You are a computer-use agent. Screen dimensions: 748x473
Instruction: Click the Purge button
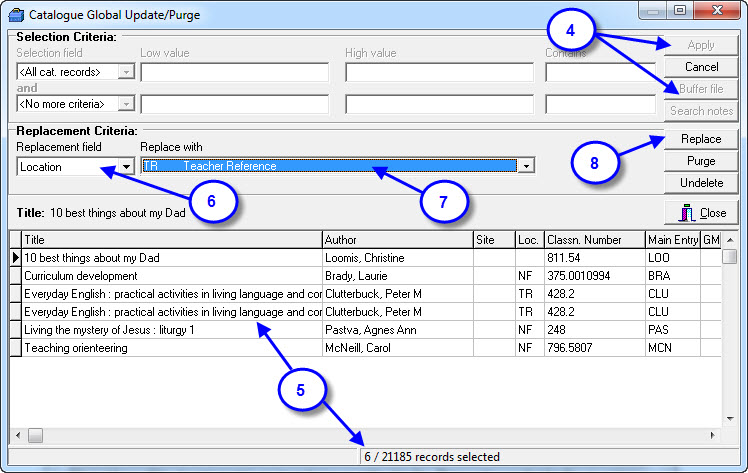coord(701,161)
